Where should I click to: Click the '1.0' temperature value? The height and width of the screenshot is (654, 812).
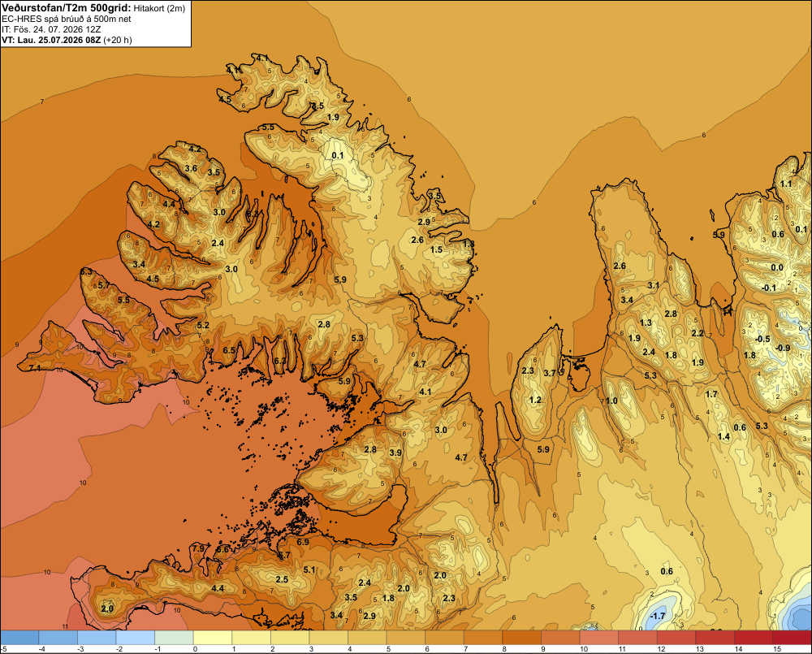[611, 401]
